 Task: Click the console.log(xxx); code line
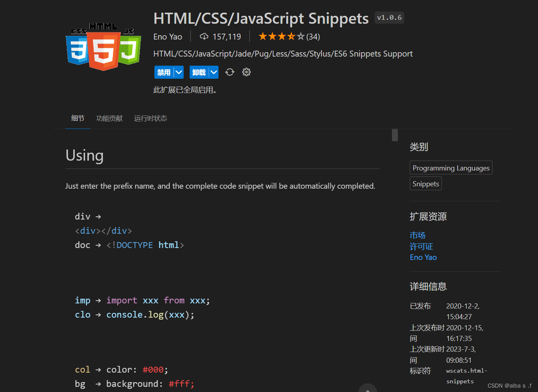point(150,314)
